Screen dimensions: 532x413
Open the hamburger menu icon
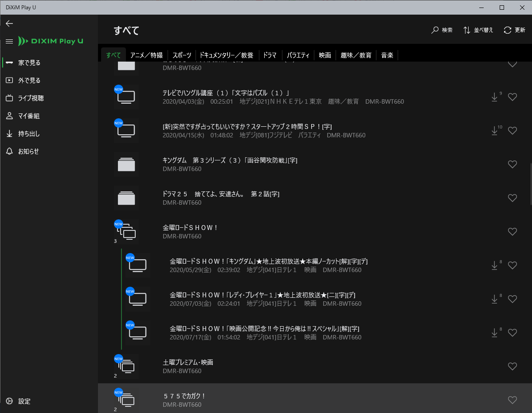tap(9, 41)
